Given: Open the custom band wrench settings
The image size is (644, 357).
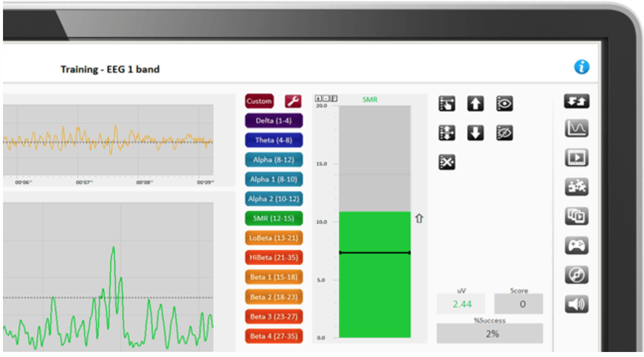Looking at the screenshot, I should coord(293,101).
